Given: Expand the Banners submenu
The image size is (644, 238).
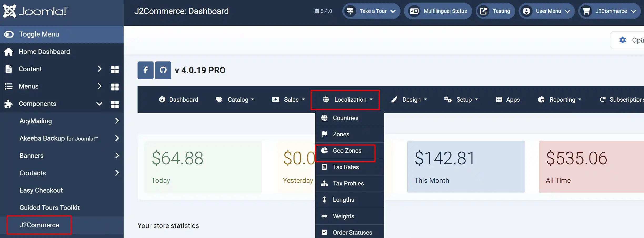Looking at the screenshot, I should coord(117,156).
